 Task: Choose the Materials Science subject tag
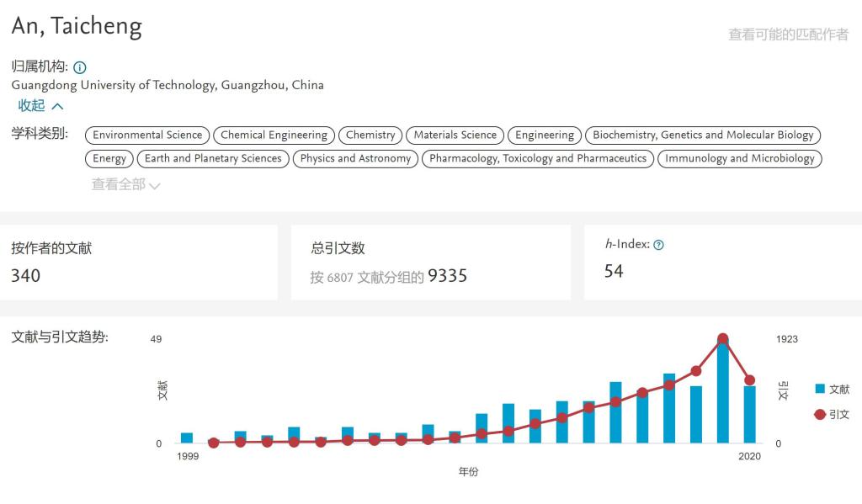[x=455, y=135]
